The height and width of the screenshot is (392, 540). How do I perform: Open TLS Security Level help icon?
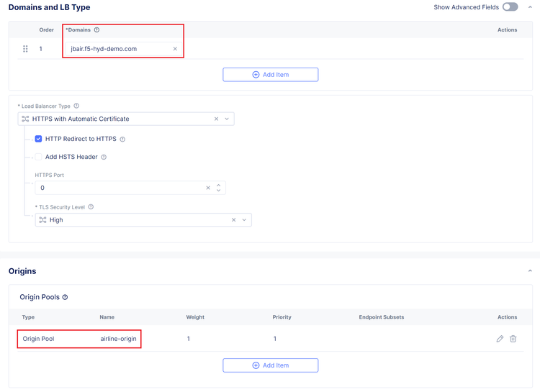click(91, 207)
